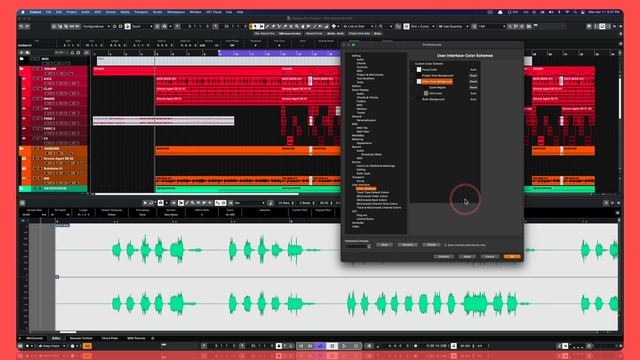Click the Delete preset button
This screenshot has width=640, height=360.
pyautogui.click(x=431, y=245)
